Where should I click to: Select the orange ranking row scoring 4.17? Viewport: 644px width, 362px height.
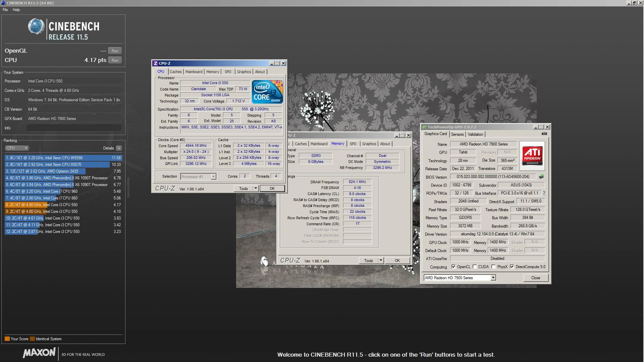click(x=63, y=205)
